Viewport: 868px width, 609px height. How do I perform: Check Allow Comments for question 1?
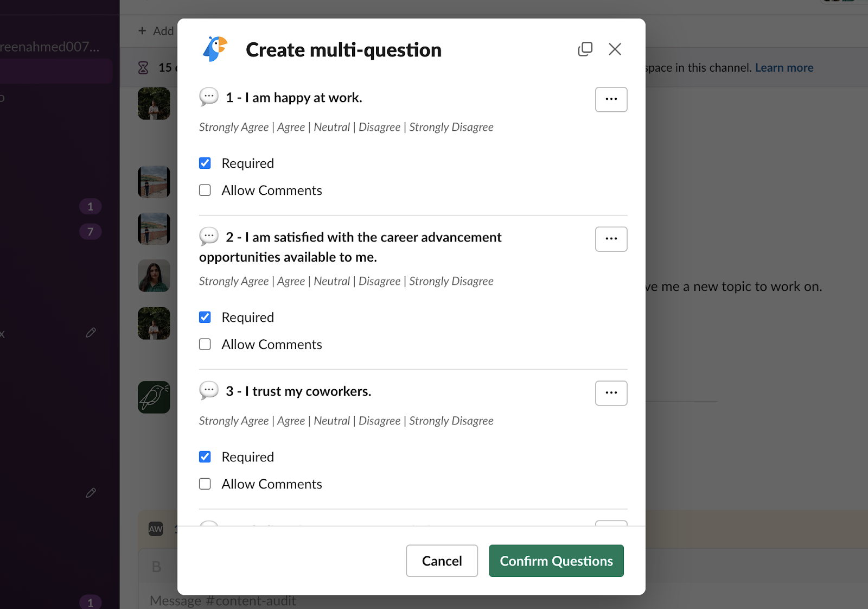(x=205, y=191)
